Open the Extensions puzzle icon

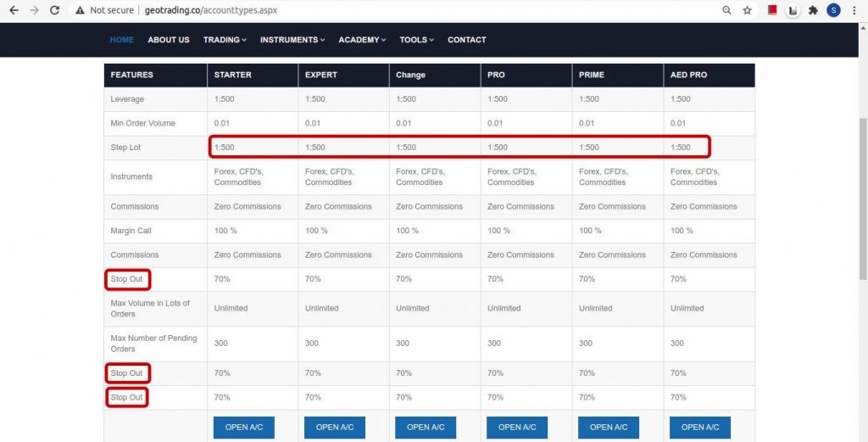813,10
